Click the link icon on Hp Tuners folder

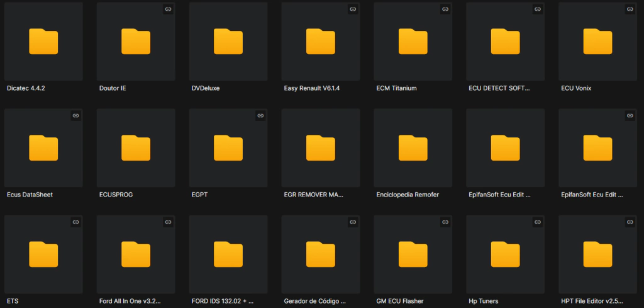[x=538, y=222]
